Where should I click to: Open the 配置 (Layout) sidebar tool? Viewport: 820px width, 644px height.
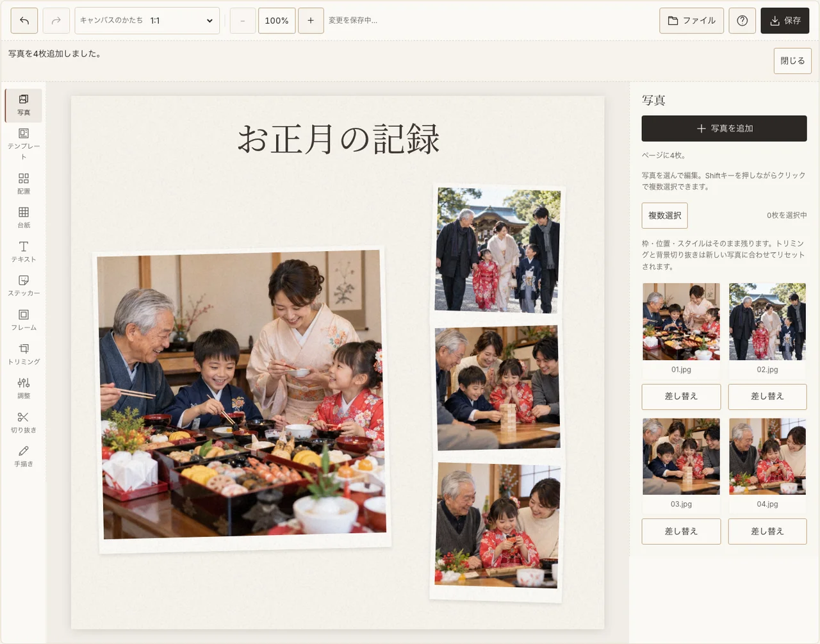[24, 183]
